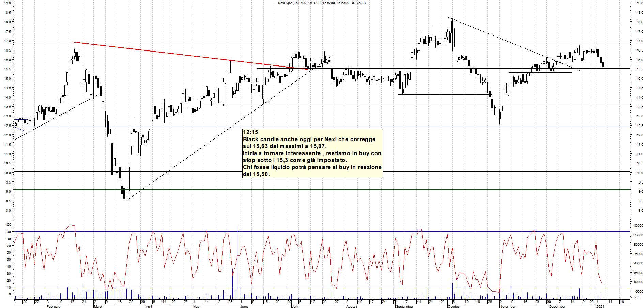Click the July month label
The width and height of the screenshot is (644, 308).
click(295, 306)
